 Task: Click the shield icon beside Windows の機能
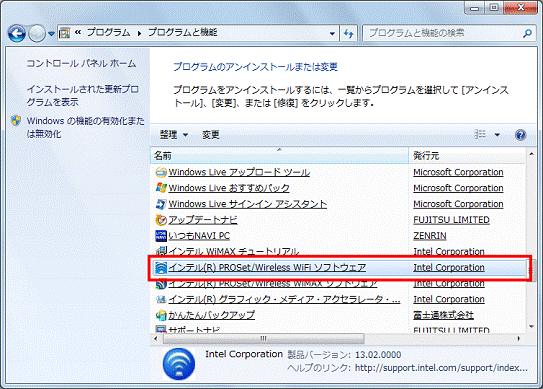[16, 121]
